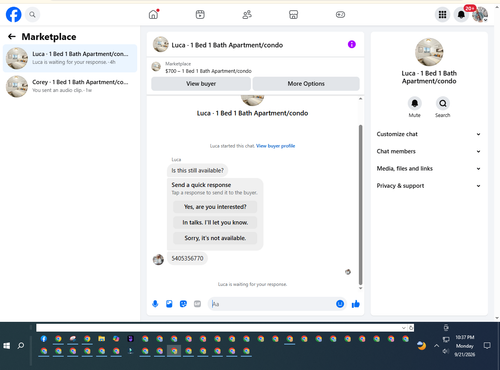Click sender avatar beside phone number message
Viewport: 500px width, 370px height.
(x=158, y=259)
